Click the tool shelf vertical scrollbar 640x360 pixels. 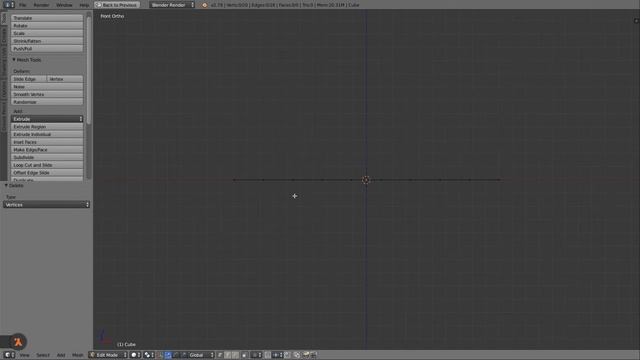[89, 69]
